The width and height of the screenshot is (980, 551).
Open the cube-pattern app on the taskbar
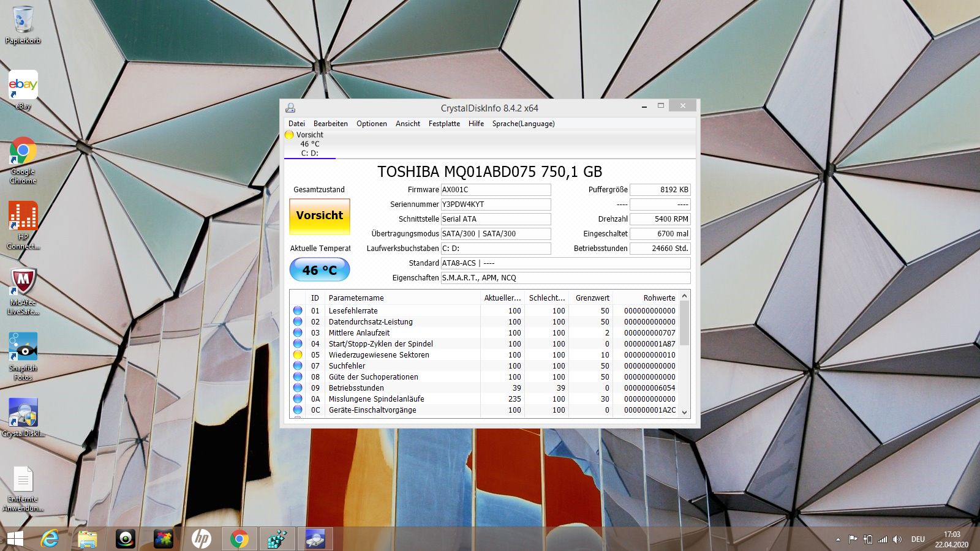[277, 539]
